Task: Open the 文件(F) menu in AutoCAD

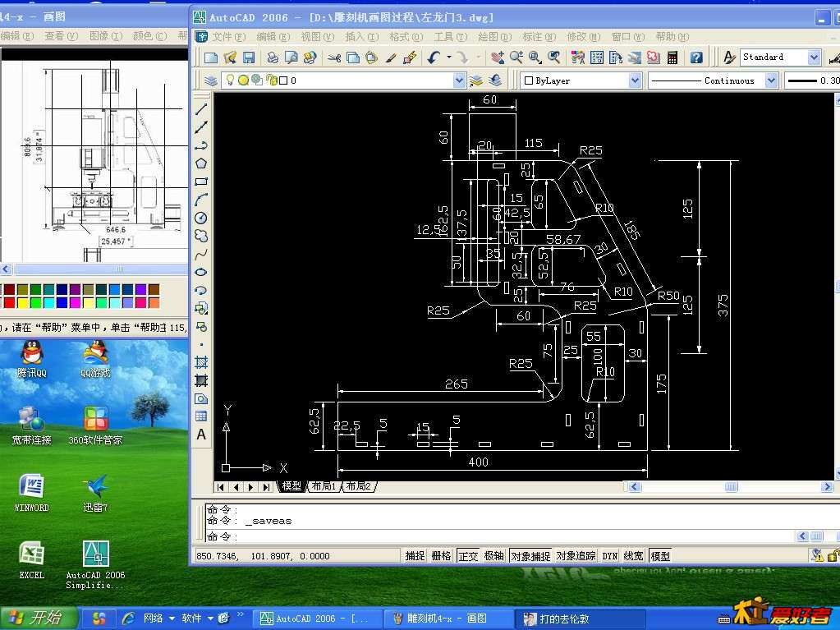Action: pyautogui.click(x=229, y=37)
